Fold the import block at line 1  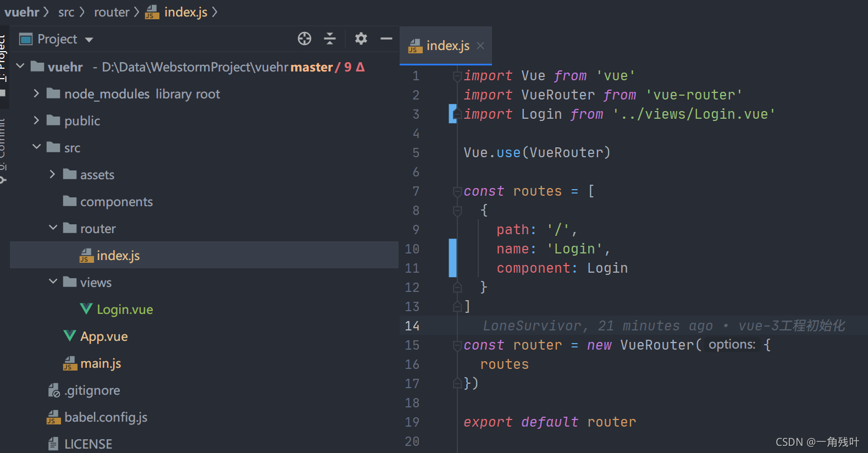(x=457, y=76)
